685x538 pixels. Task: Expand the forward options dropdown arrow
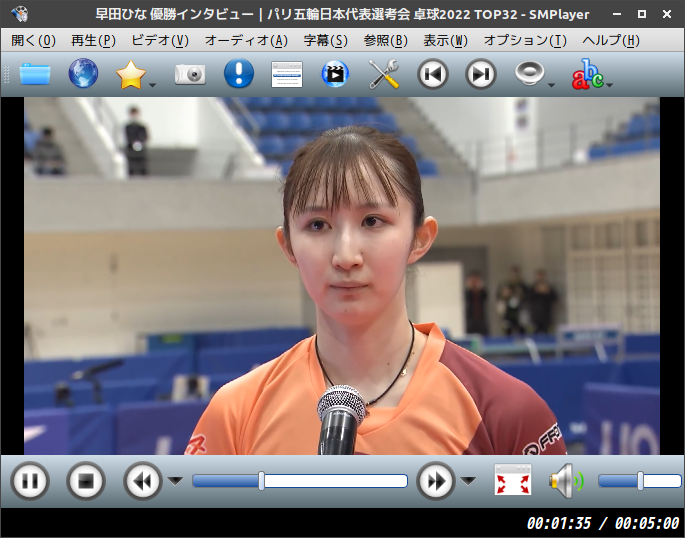point(468,481)
